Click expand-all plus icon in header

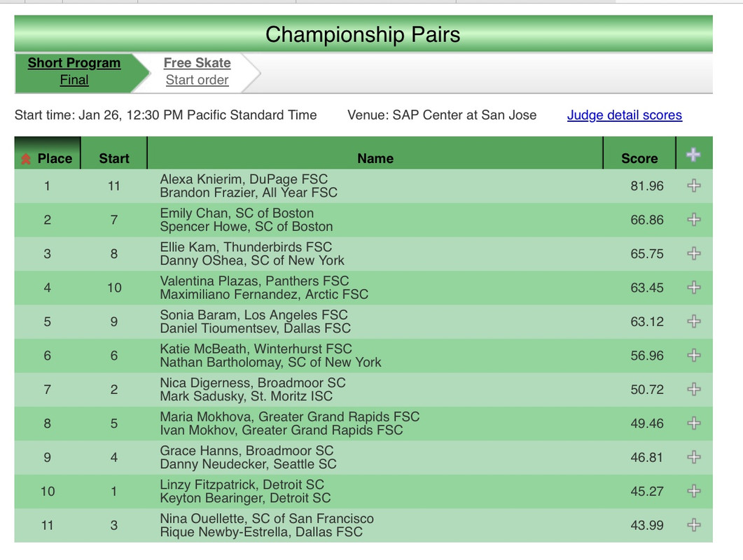click(693, 155)
